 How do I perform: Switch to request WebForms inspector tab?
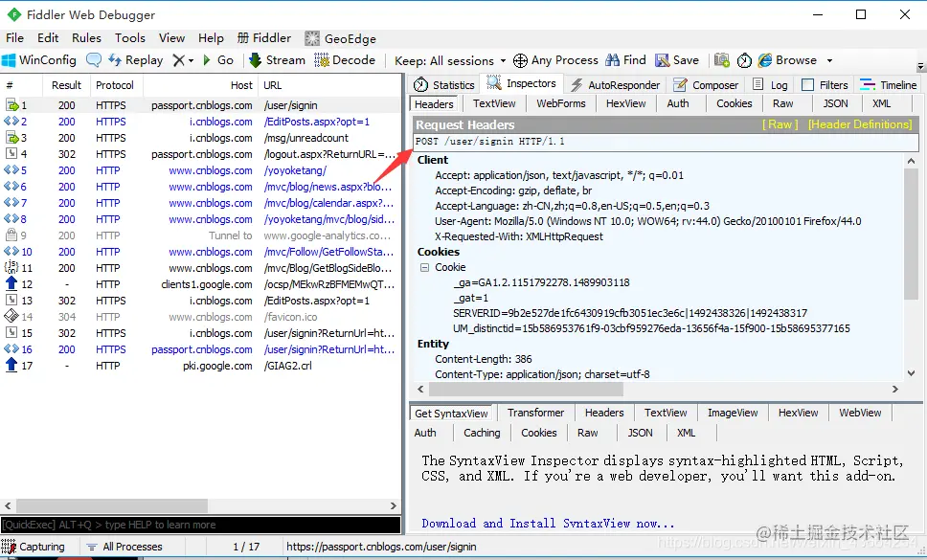tap(561, 104)
